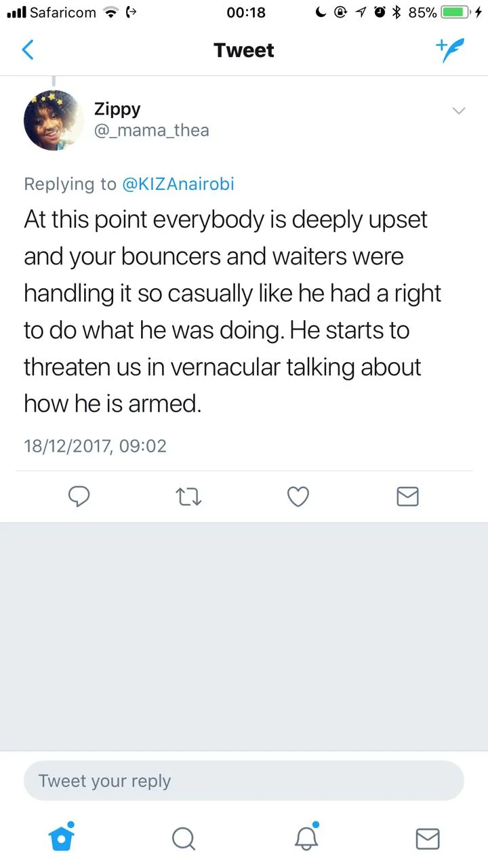The image size is (488, 868).
Task: View Zippy's profile picture
Action: point(54,120)
